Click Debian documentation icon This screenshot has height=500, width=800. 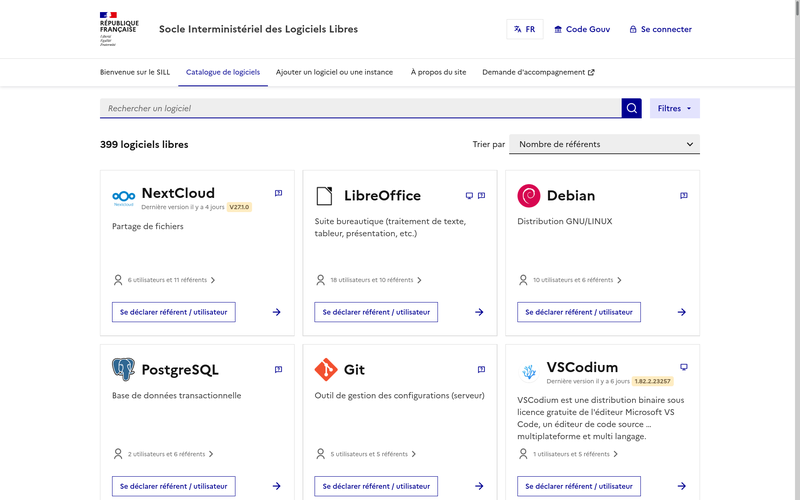684,195
